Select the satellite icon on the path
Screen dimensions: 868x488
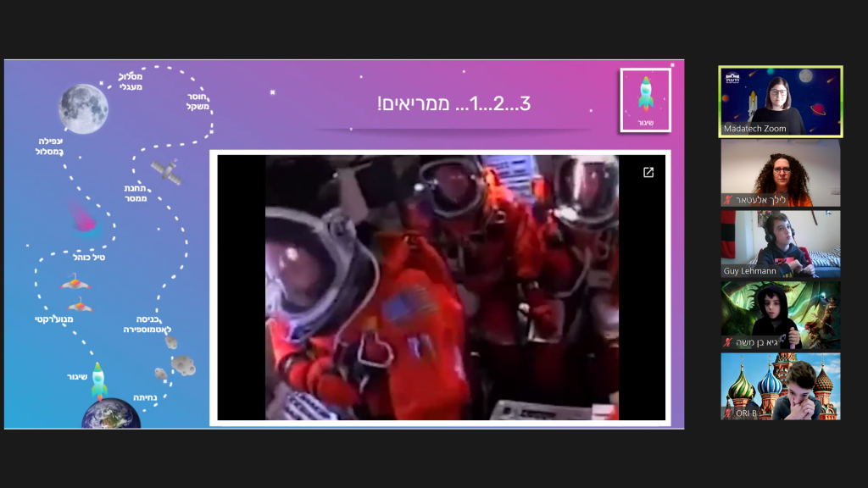(x=165, y=172)
